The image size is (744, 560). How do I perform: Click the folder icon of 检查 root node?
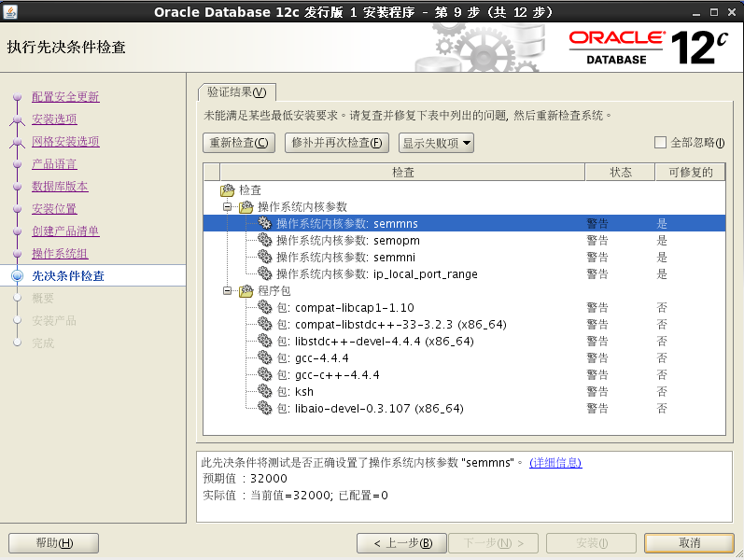tap(228, 189)
